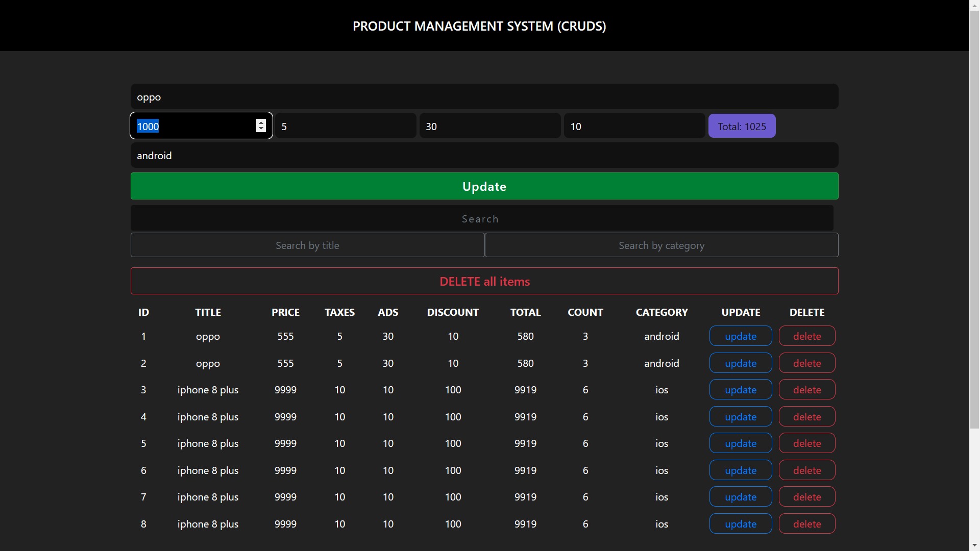Click the UPDATE column header

(741, 312)
